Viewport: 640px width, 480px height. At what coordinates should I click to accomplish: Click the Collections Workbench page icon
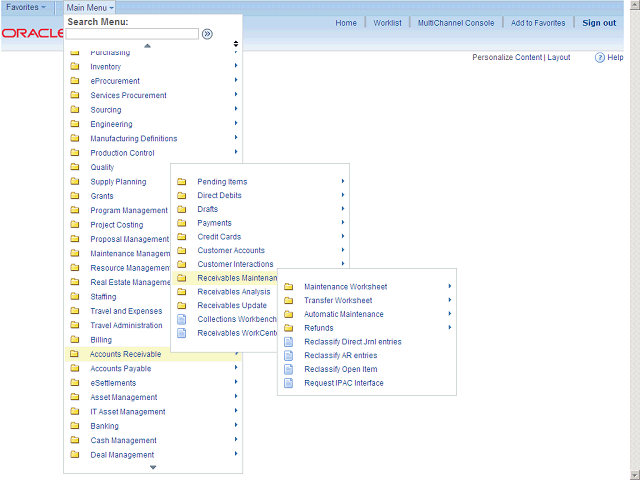(182, 319)
